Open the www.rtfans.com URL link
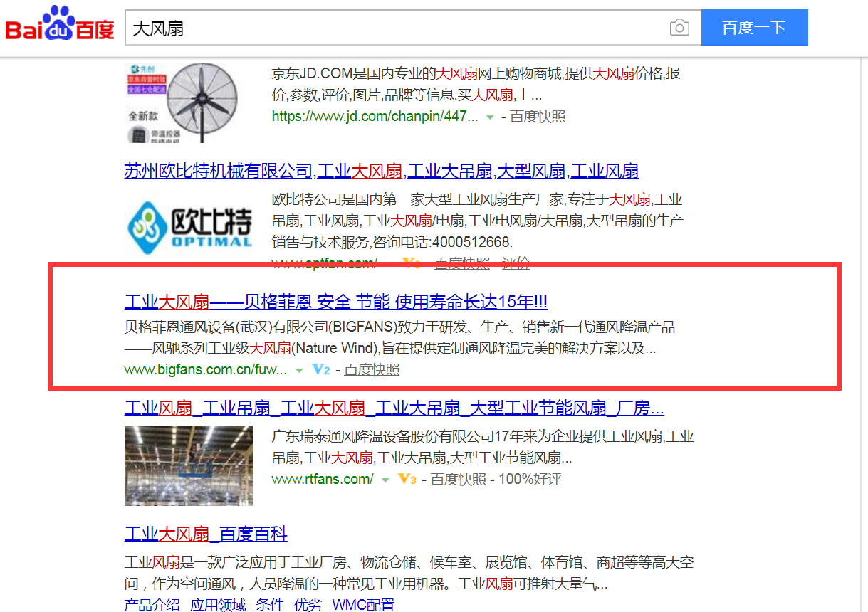868x612 pixels. pos(323,480)
